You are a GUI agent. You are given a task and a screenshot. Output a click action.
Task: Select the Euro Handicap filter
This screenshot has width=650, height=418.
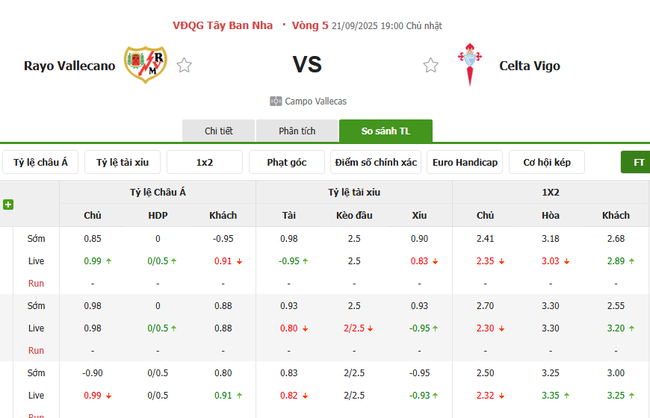coord(465,162)
